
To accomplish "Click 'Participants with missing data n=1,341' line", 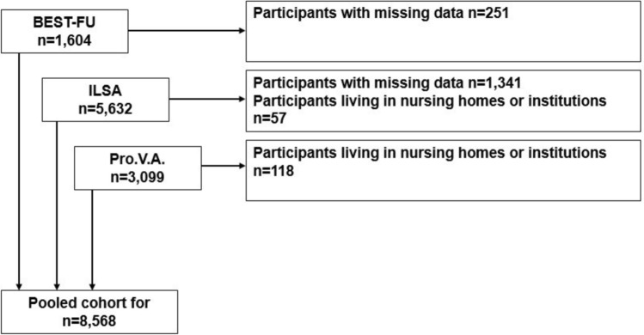I will 387,82.
